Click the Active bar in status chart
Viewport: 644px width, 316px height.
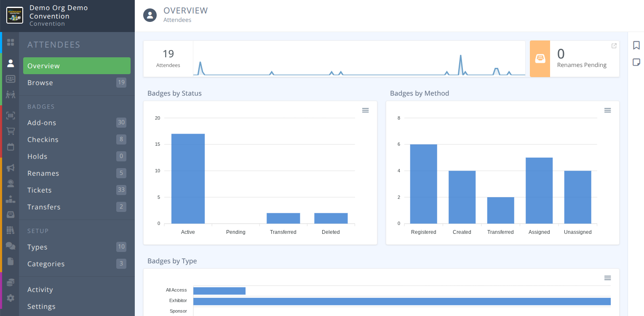tap(188, 179)
